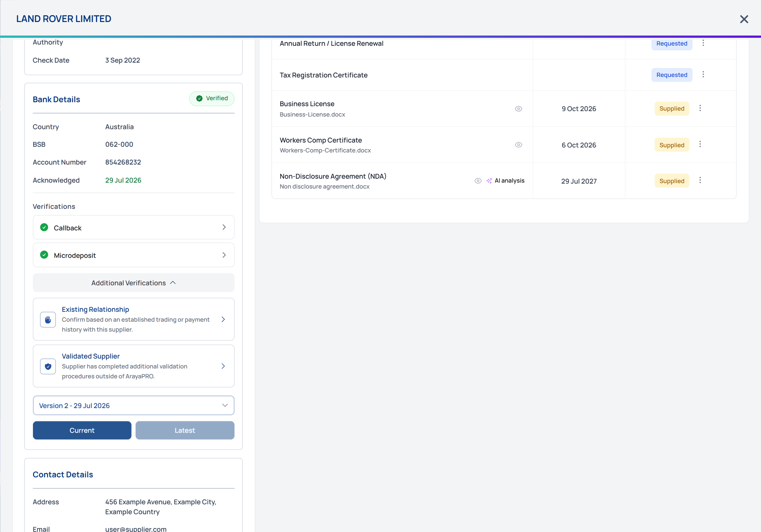
Task: Click the Bank Details heading
Action: click(x=56, y=99)
